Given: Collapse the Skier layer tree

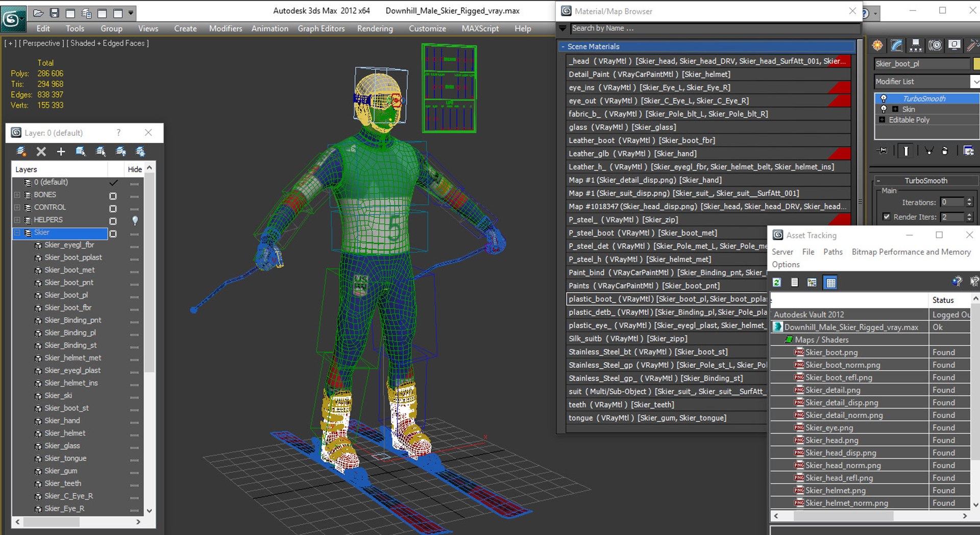Looking at the screenshot, I should (x=17, y=233).
